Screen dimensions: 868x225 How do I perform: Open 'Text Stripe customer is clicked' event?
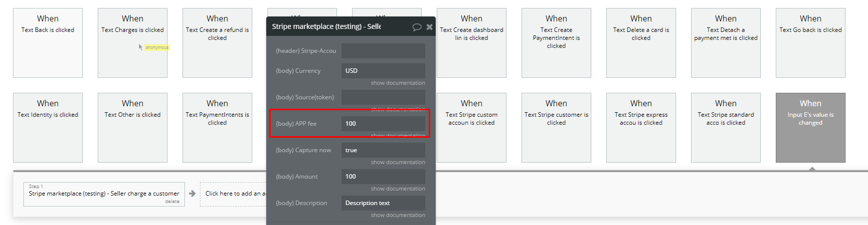(x=556, y=128)
